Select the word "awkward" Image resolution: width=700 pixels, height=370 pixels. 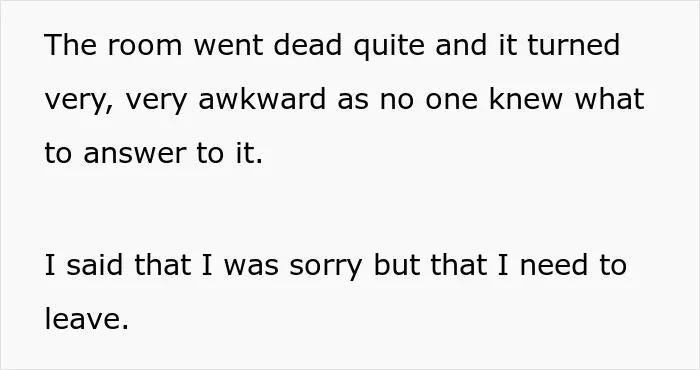pos(262,99)
